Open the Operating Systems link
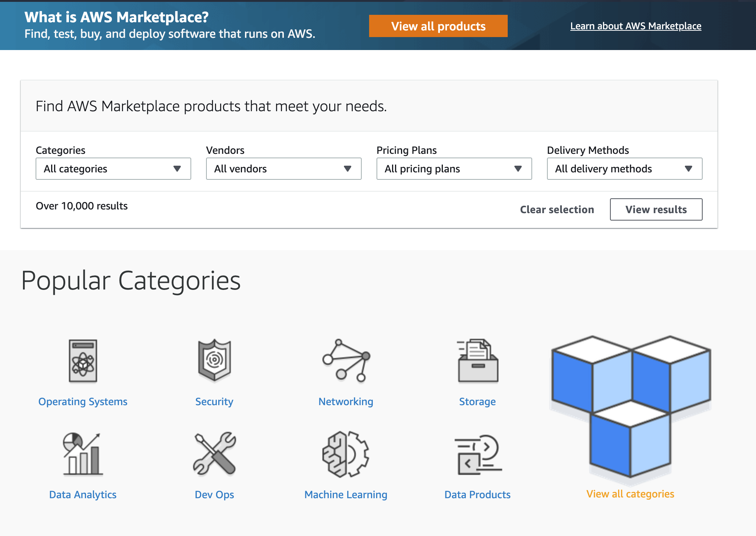This screenshot has width=756, height=536. tap(83, 401)
